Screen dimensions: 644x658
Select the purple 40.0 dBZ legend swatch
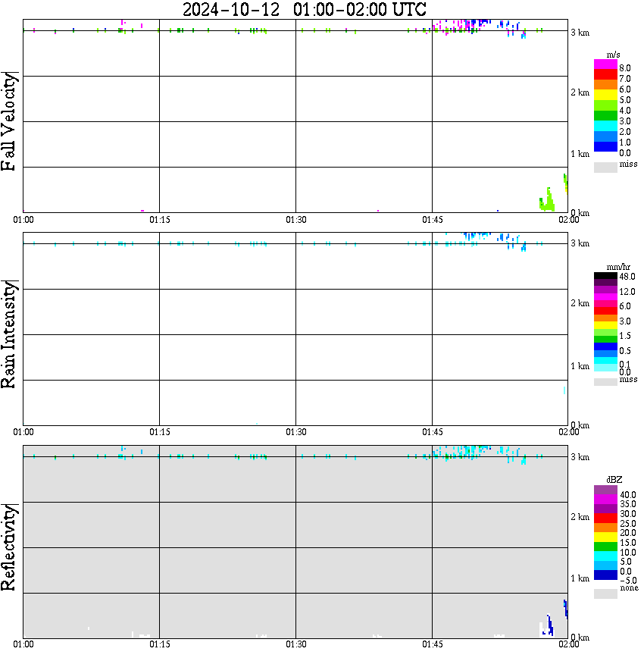(605, 490)
